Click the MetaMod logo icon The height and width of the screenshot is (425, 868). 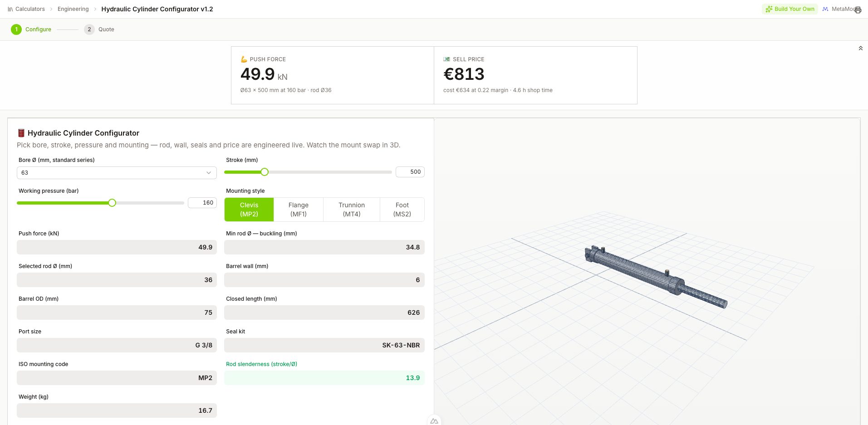click(x=825, y=9)
